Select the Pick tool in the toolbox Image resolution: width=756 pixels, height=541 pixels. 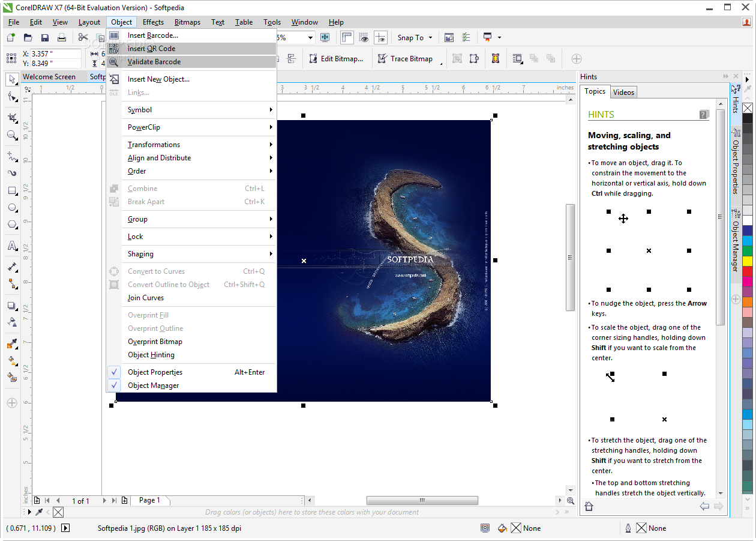(x=12, y=79)
